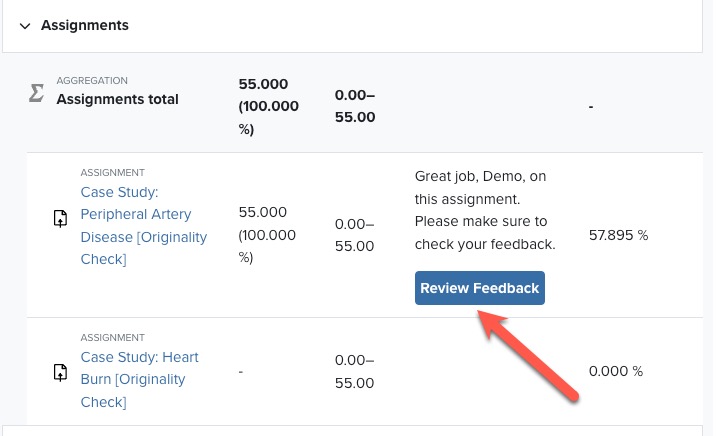Click the Peripheral Artery Disease assignment file icon
The image size is (718, 436).
click(x=60, y=218)
